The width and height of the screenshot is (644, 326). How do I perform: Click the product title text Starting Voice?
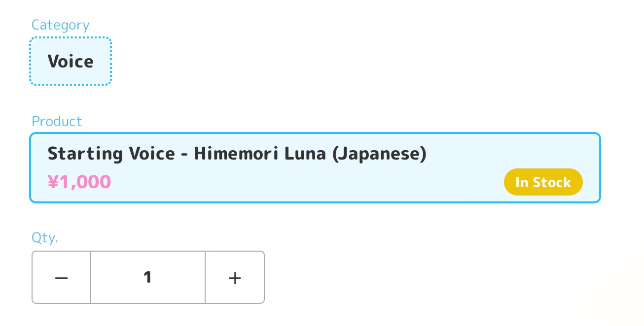coord(111,154)
